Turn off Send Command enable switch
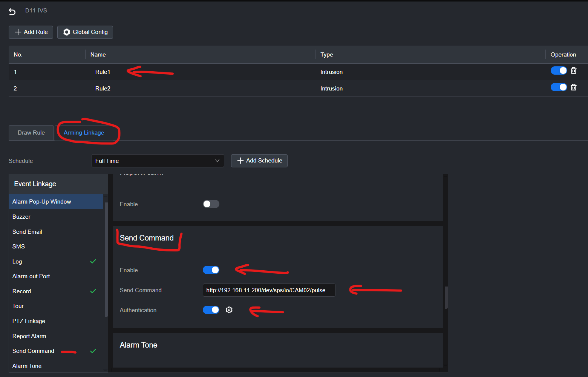The image size is (588, 377). click(x=211, y=270)
